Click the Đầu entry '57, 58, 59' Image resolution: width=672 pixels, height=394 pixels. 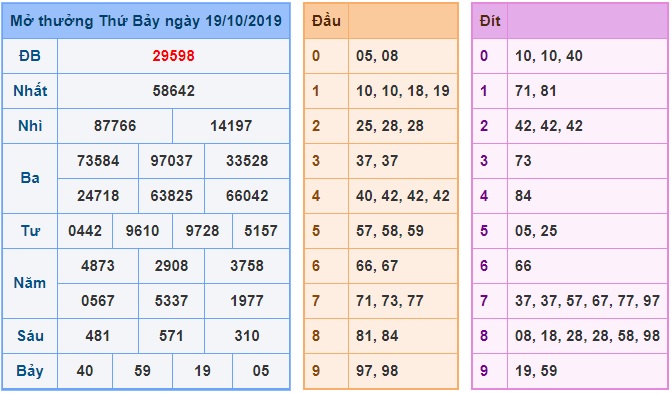click(x=390, y=231)
